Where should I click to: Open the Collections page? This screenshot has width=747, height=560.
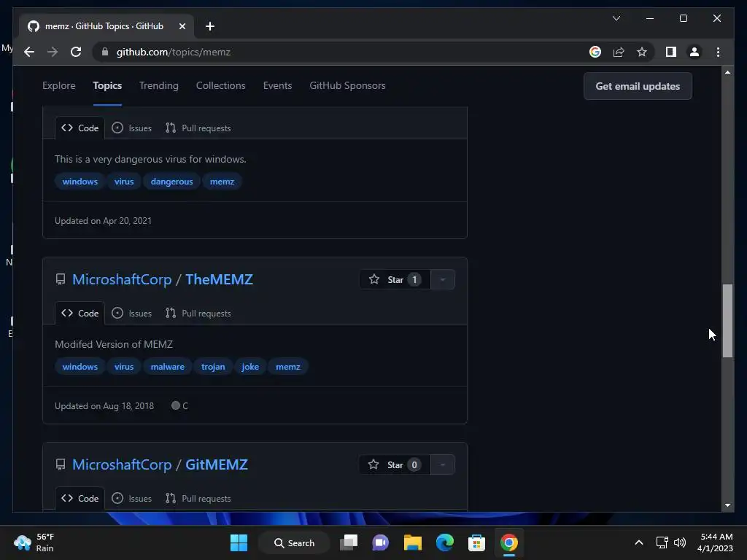pyautogui.click(x=220, y=86)
